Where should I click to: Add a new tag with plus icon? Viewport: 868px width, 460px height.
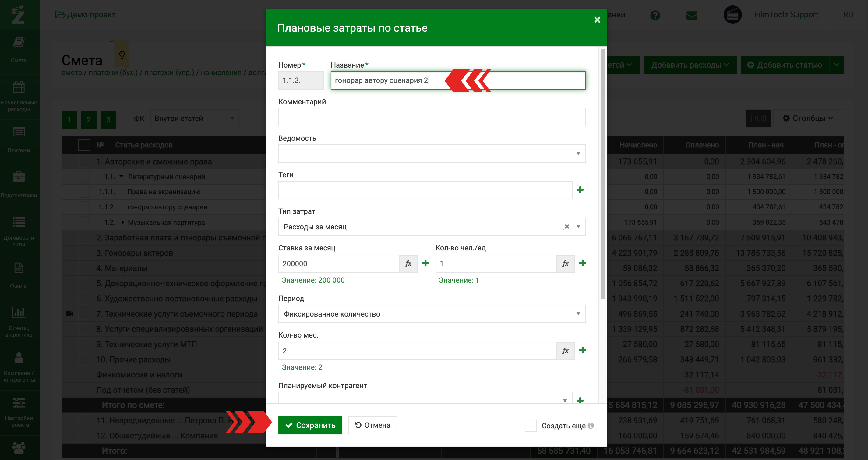pyautogui.click(x=580, y=190)
